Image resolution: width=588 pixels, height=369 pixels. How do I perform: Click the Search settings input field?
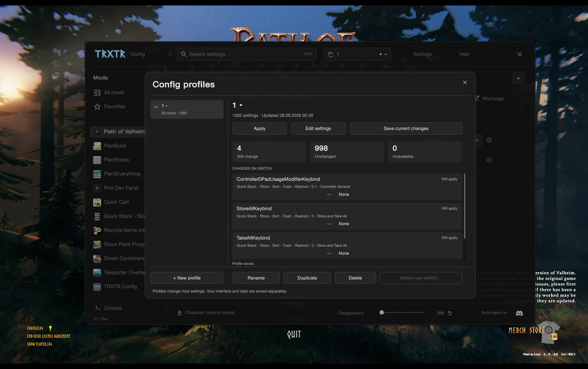point(247,54)
